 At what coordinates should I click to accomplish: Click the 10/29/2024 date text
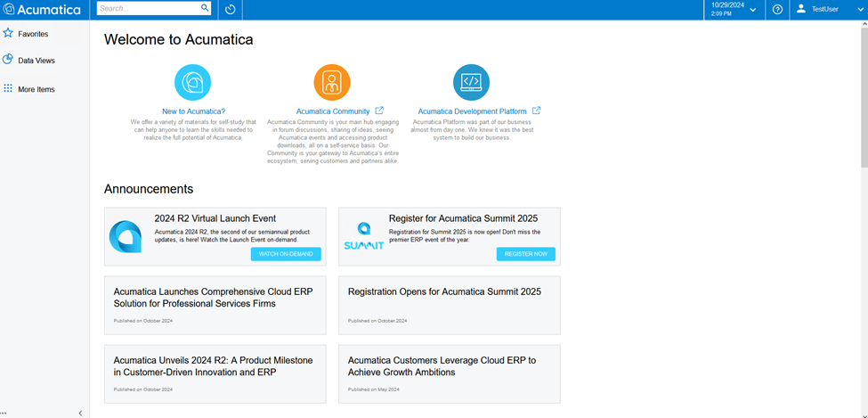728,5
